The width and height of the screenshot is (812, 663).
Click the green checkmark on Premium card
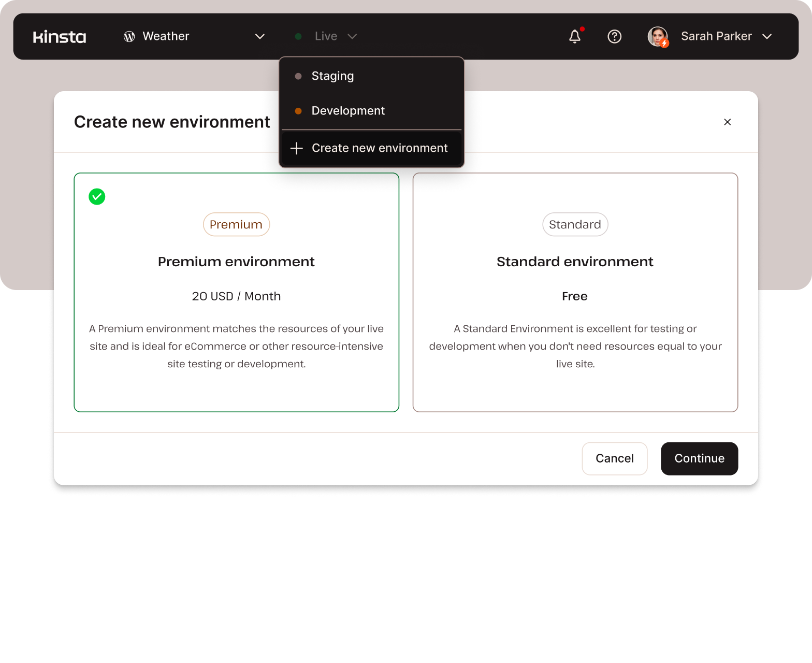pyautogui.click(x=97, y=197)
